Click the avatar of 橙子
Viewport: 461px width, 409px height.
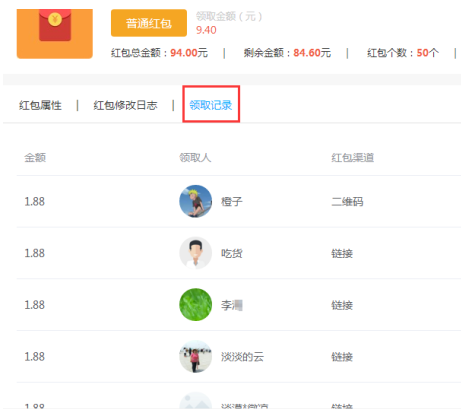(x=196, y=201)
